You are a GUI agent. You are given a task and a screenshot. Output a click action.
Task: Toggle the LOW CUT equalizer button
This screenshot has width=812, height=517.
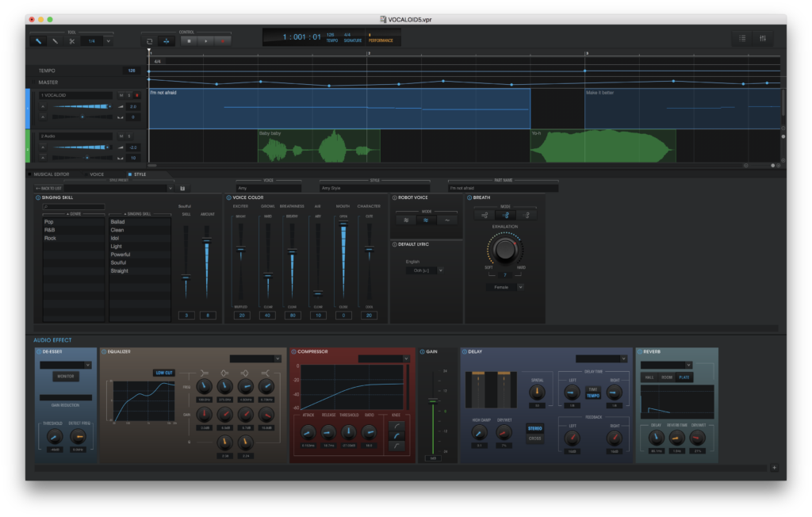pos(163,372)
